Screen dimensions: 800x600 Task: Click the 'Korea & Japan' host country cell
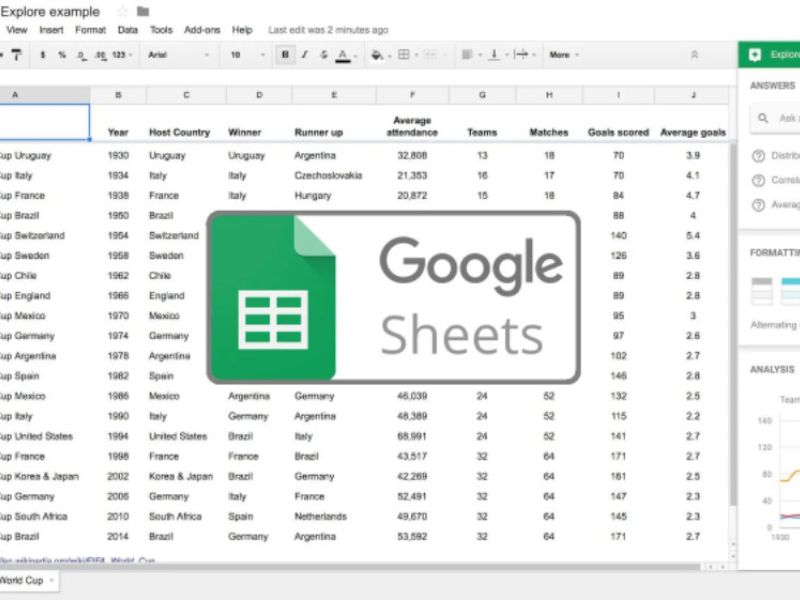[x=186, y=477]
